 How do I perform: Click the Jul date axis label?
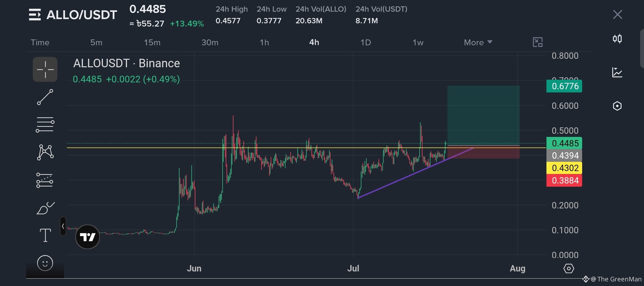click(x=353, y=269)
